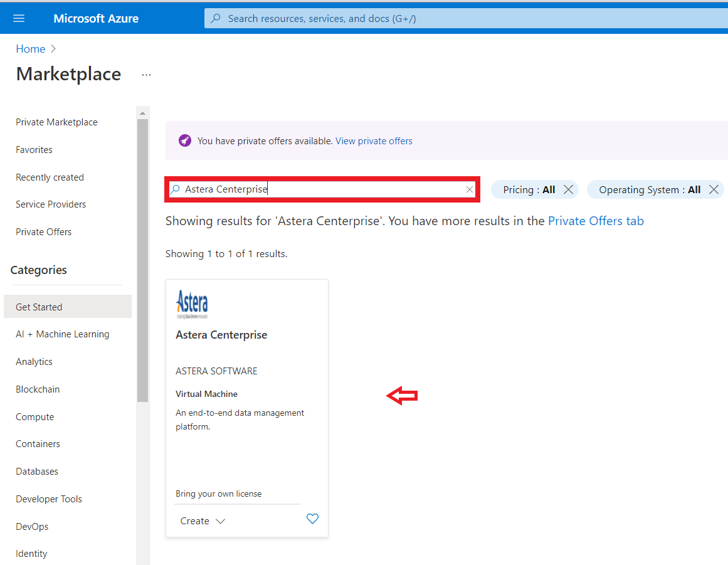The height and width of the screenshot is (565, 728).
Task: Clear the marketplace search box text
Action: tap(470, 189)
